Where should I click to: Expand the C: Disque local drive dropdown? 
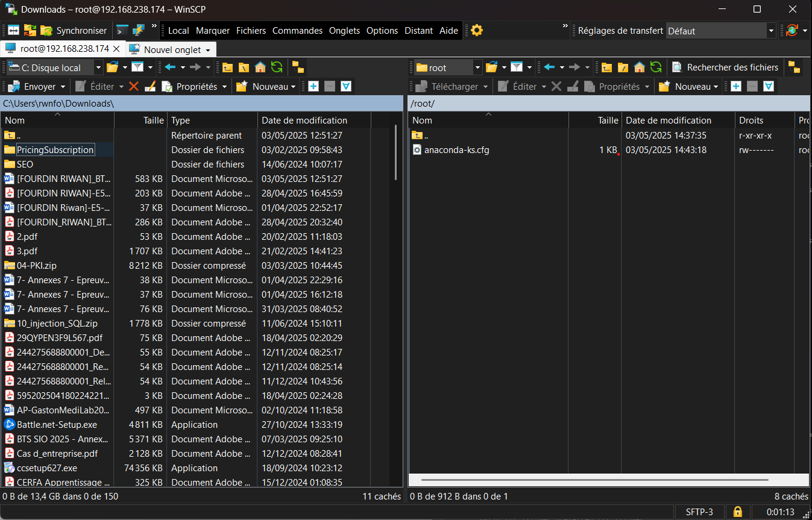[x=99, y=67]
